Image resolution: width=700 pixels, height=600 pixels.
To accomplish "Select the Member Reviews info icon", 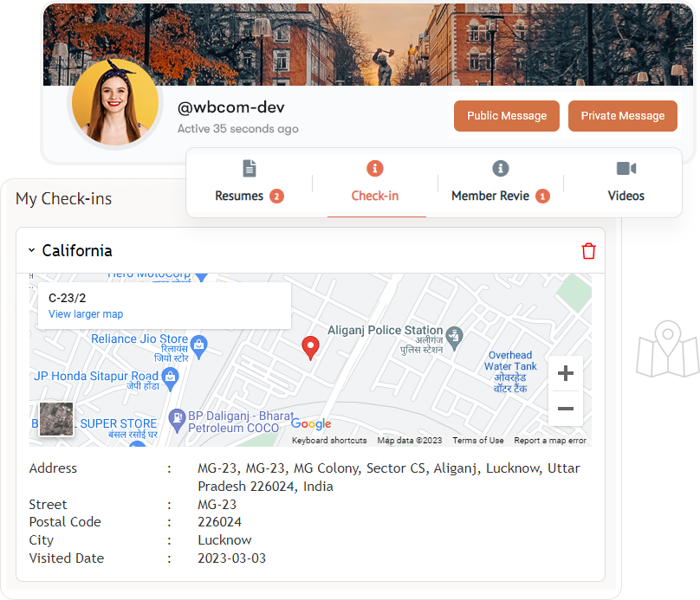I will tap(498, 169).
